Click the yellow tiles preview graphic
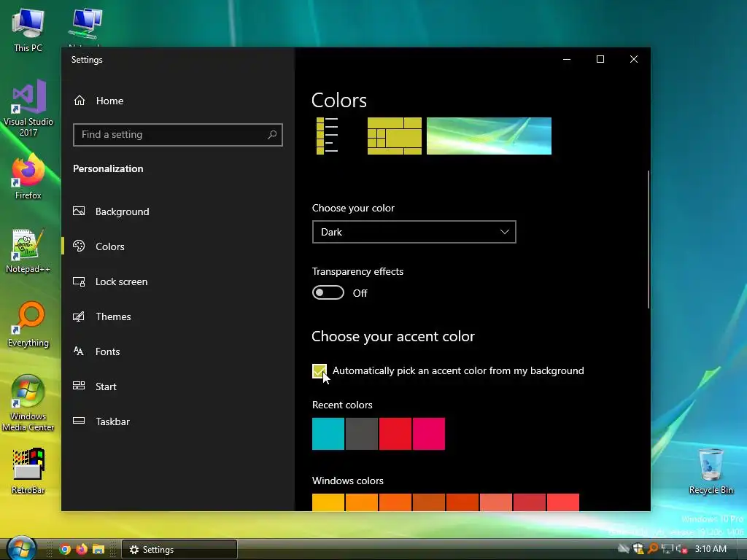Image resolution: width=747 pixels, height=560 pixels. pos(395,136)
